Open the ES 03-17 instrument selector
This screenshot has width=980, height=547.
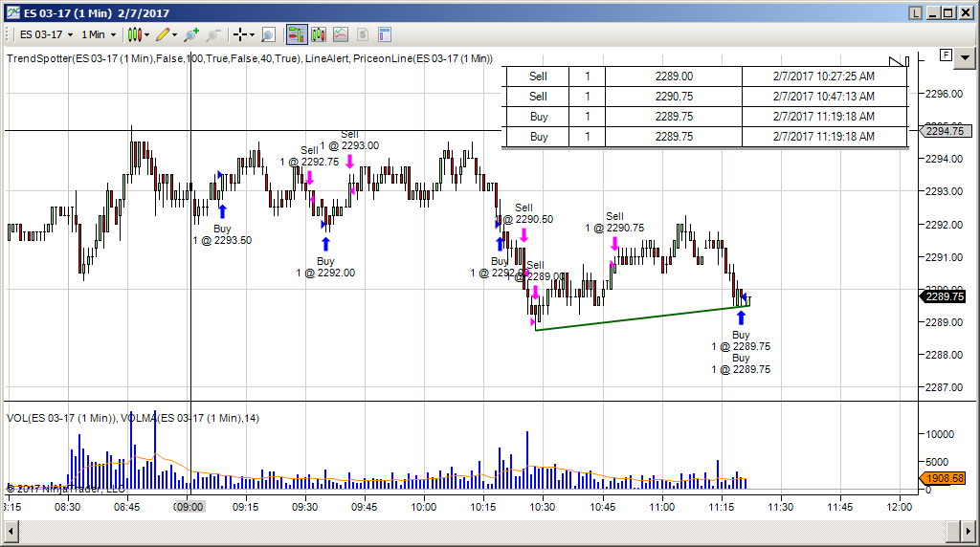point(47,35)
